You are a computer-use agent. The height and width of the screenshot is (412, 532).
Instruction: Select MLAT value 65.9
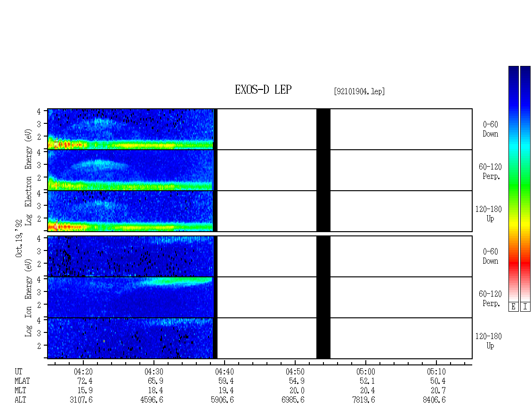pos(155,381)
